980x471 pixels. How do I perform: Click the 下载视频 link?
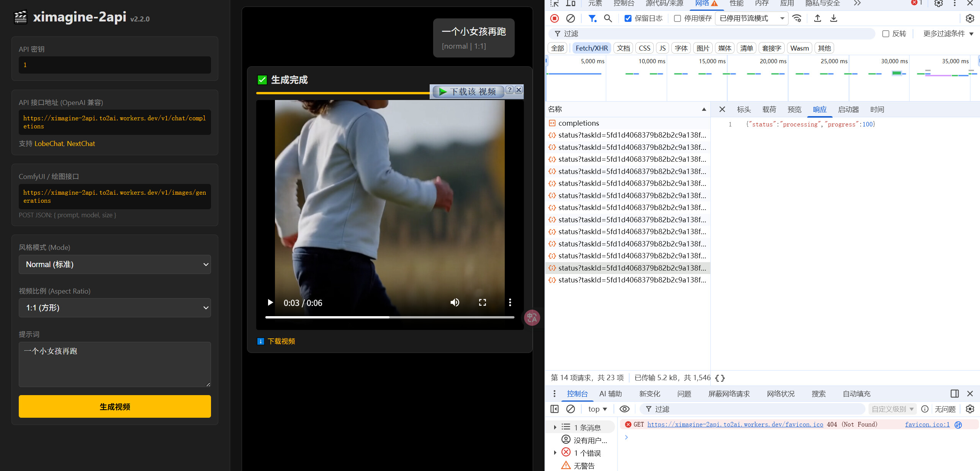(281, 341)
